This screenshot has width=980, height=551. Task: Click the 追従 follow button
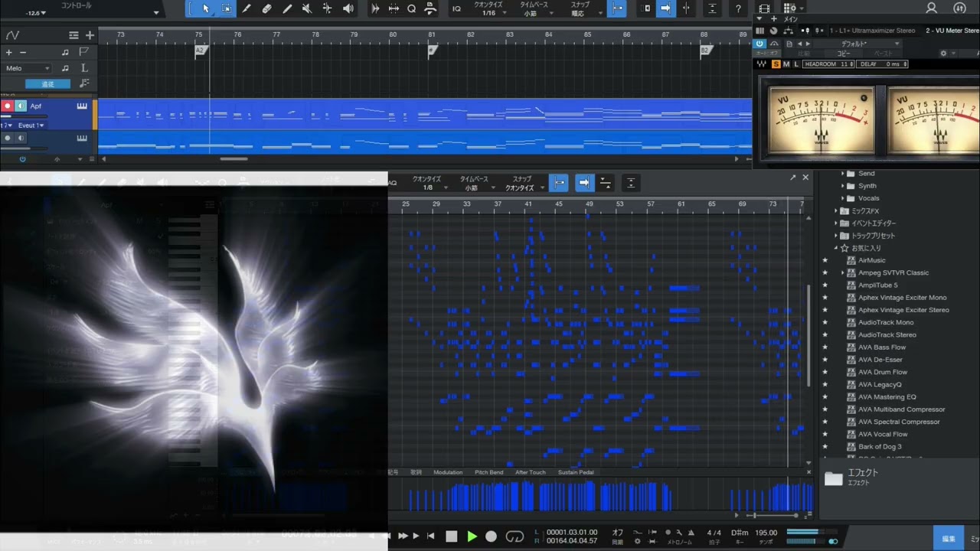click(x=47, y=84)
